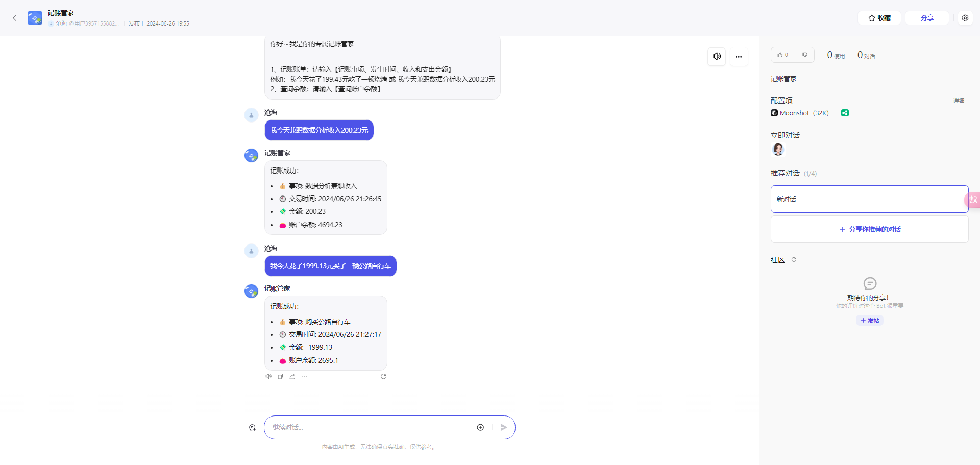Image resolution: width=980 pixels, height=465 pixels.
Task: Click the new chat icon left of input
Action: [252, 428]
